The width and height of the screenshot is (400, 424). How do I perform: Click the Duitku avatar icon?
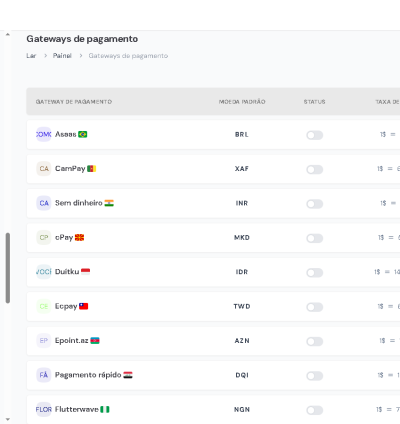[x=44, y=272]
